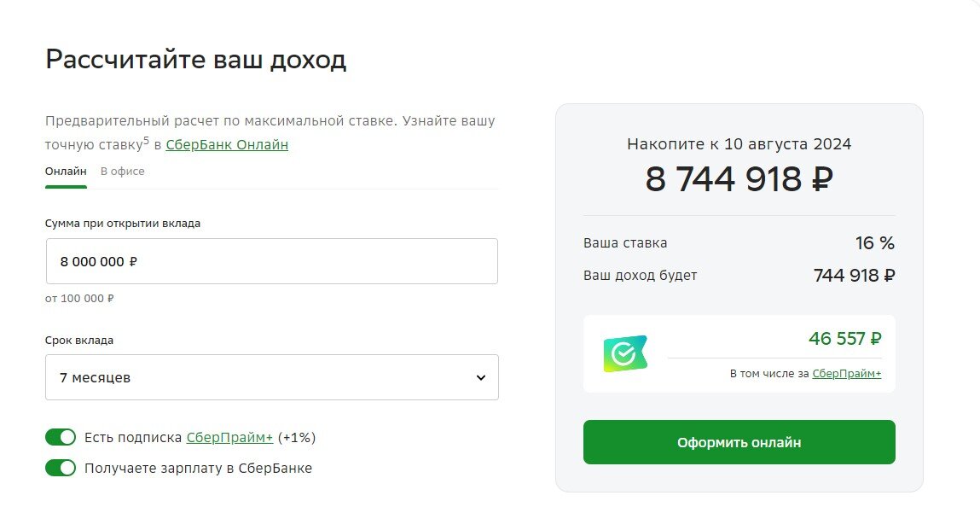The image size is (980, 507).
Task: Disable the «Есть подписка СберПрайм+» toggle
Action: click(60, 436)
